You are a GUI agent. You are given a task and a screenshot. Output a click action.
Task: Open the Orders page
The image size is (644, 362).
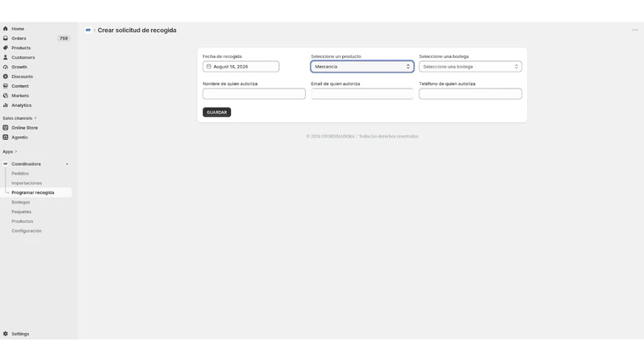point(19,38)
